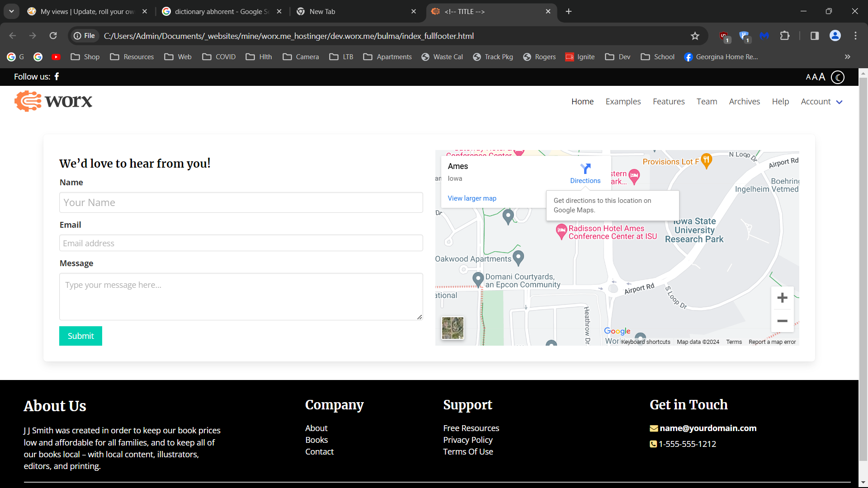Click the View larger map link

tap(472, 198)
